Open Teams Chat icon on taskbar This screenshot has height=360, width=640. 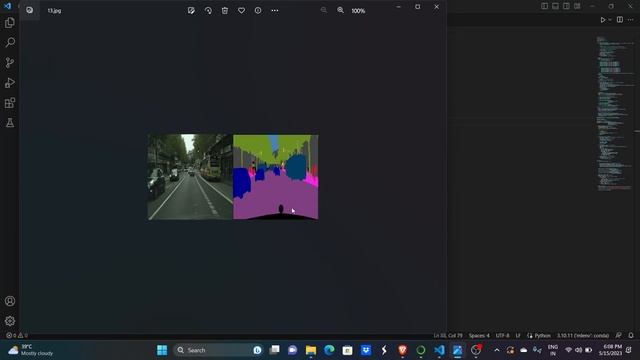point(293,350)
